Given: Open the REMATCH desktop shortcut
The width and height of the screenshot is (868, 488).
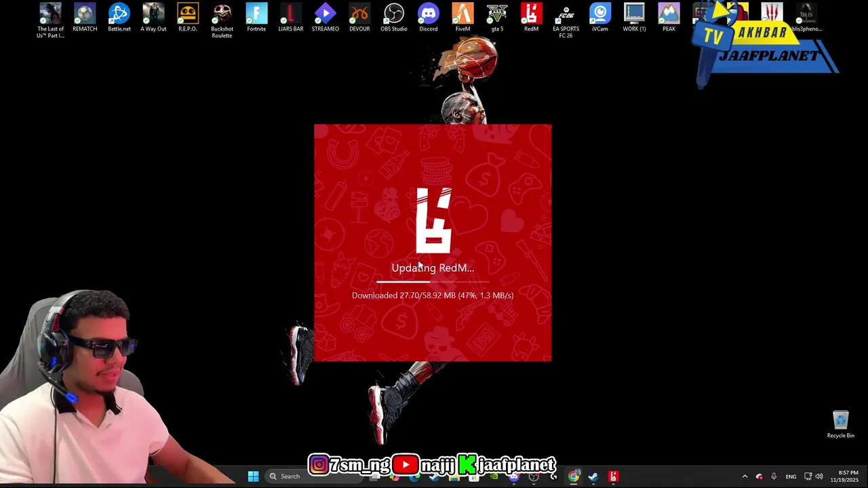Looking at the screenshot, I should pyautogui.click(x=85, y=18).
